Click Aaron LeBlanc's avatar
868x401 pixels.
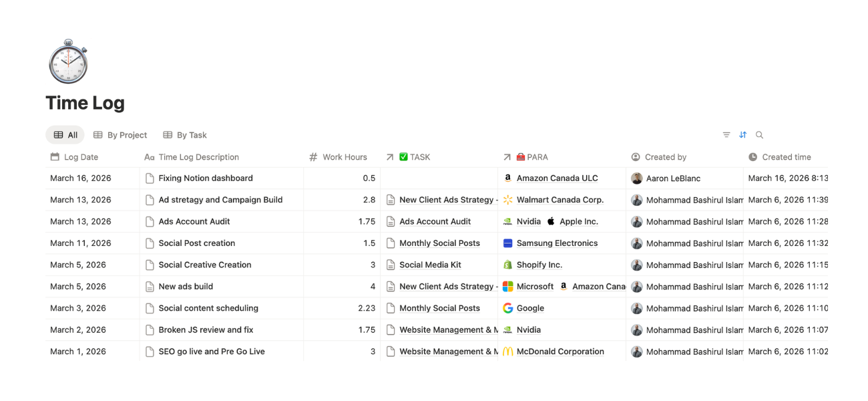pyautogui.click(x=637, y=178)
